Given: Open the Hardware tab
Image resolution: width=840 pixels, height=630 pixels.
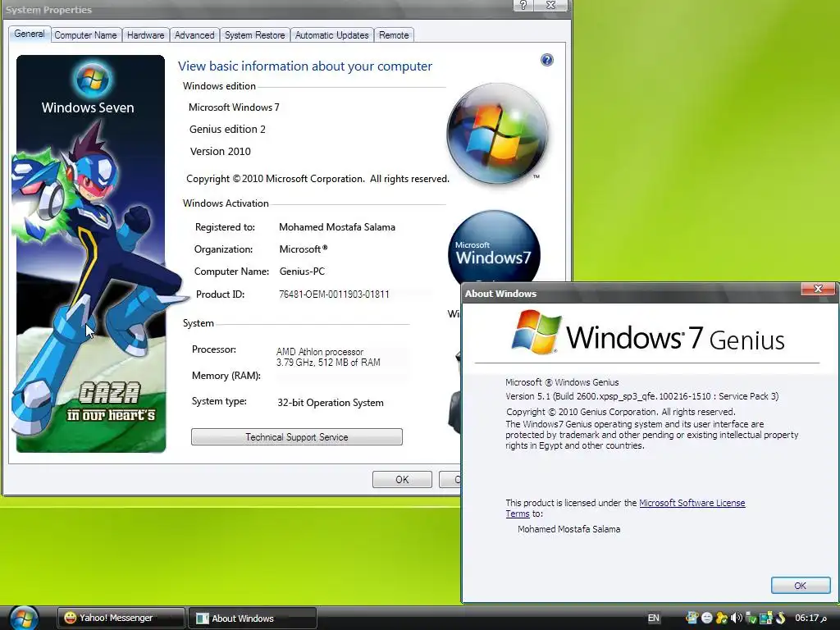Looking at the screenshot, I should click(x=146, y=34).
